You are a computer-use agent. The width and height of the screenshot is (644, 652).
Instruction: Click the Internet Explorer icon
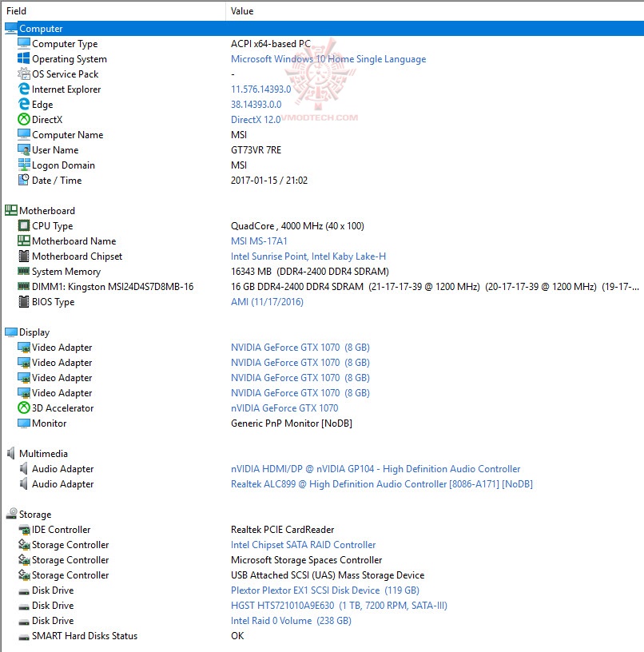click(24, 89)
